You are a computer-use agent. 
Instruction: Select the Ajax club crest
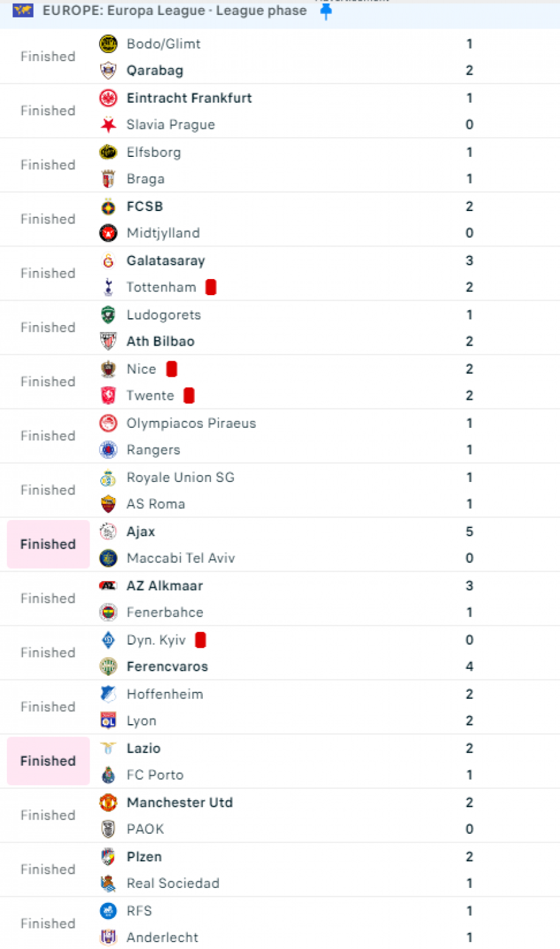108,531
